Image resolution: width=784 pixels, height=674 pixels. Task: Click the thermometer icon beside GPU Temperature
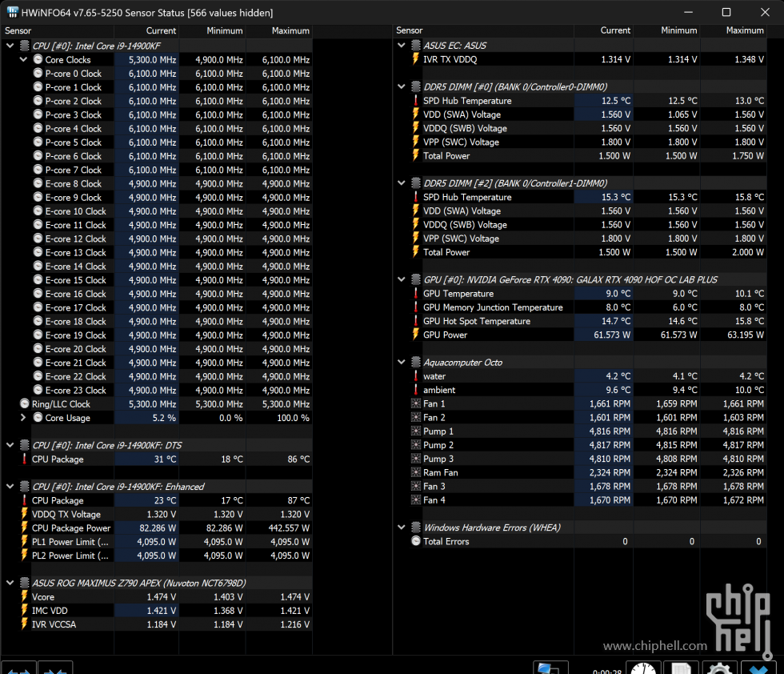pos(415,293)
